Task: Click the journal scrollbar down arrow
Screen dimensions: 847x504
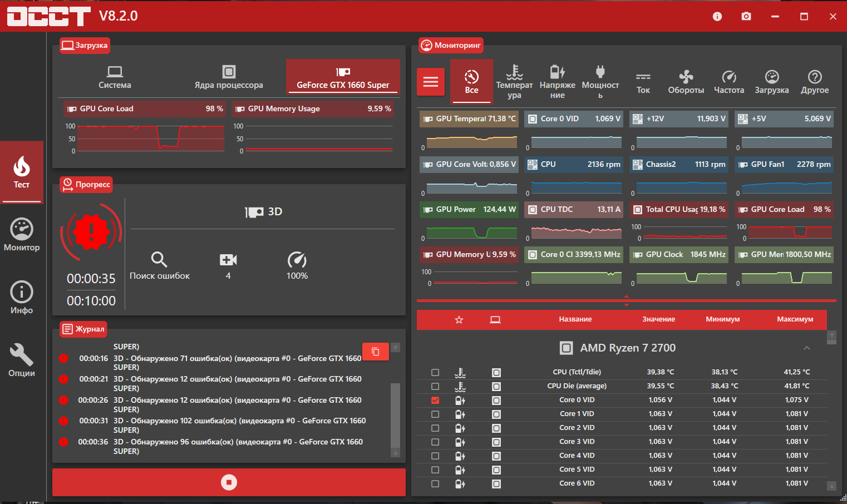Action: (x=396, y=453)
